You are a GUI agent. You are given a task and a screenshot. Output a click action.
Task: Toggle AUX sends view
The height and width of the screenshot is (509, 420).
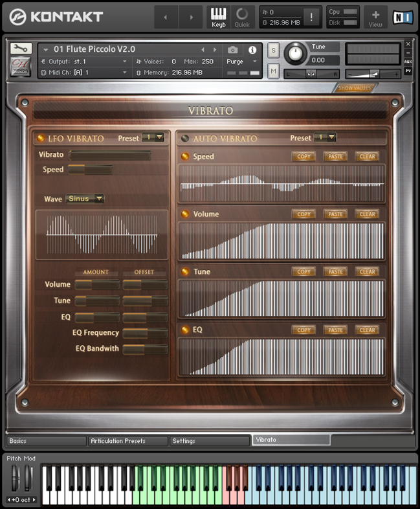point(408,62)
